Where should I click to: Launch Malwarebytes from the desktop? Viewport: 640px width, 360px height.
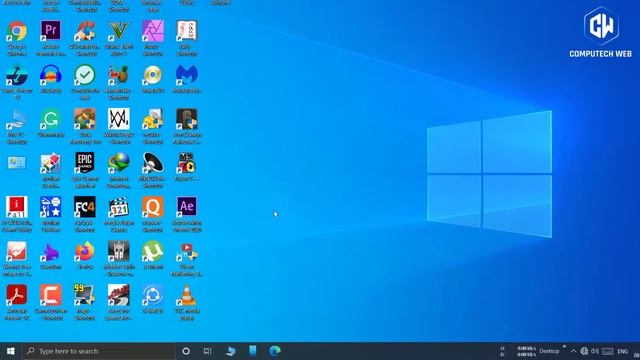(187, 75)
